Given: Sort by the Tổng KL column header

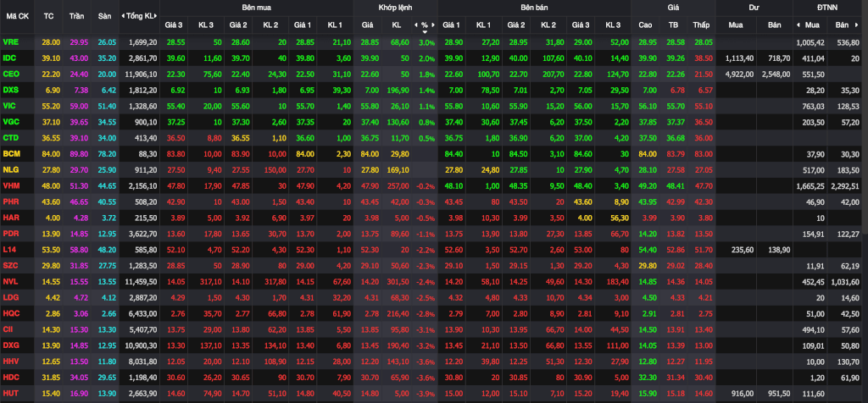Looking at the screenshot, I should [140, 16].
